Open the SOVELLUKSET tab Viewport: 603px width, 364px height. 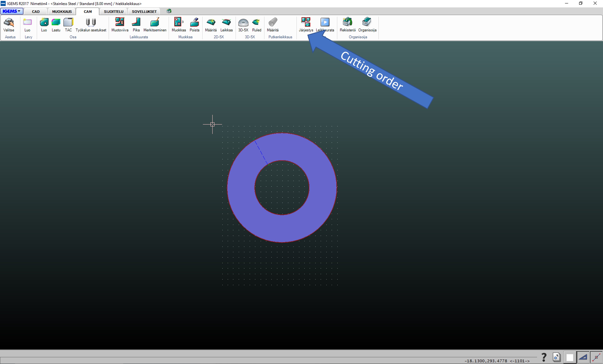pos(144,12)
